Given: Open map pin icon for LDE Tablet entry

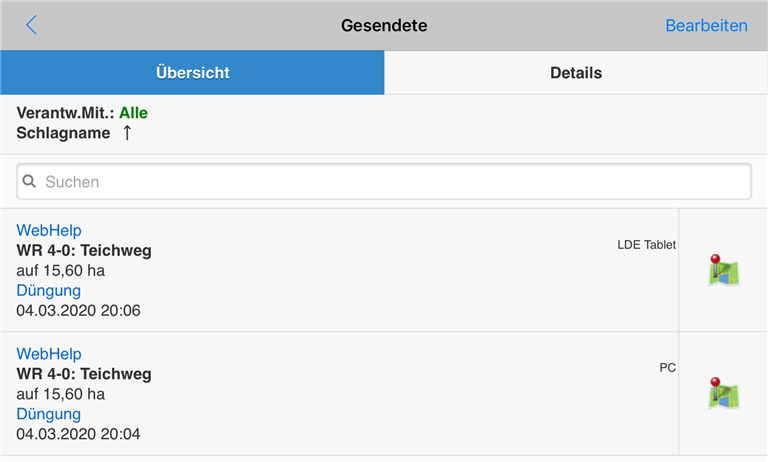Looking at the screenshot, I should tap(723, 270).
